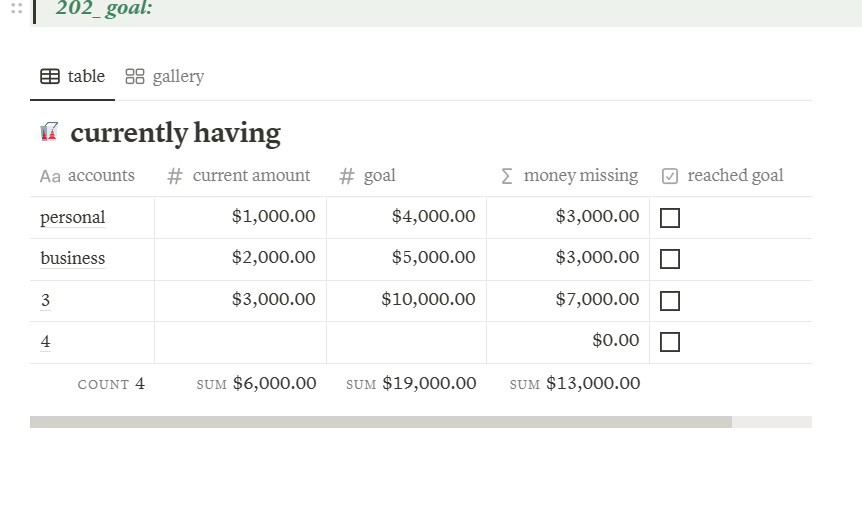Click the gallery view icon

135,77
